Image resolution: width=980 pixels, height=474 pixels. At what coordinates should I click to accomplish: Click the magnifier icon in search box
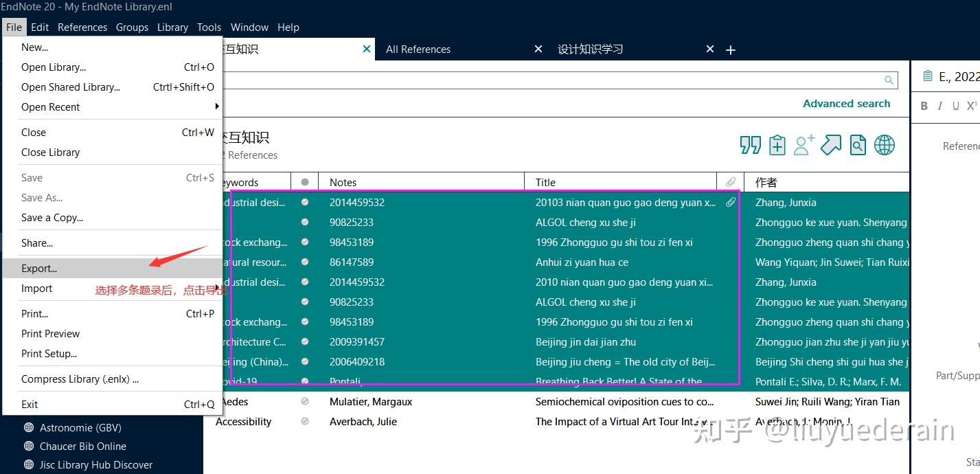[x=889, y=80]
